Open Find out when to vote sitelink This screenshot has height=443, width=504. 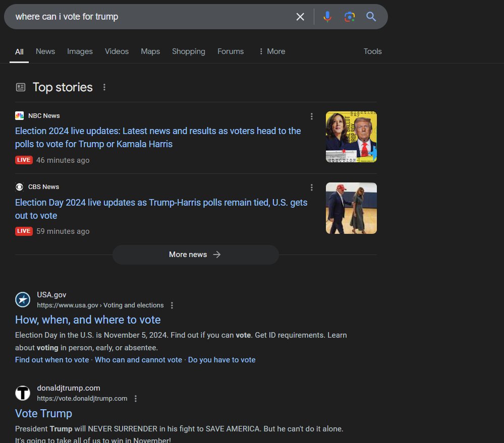click(x=52, y=360)
